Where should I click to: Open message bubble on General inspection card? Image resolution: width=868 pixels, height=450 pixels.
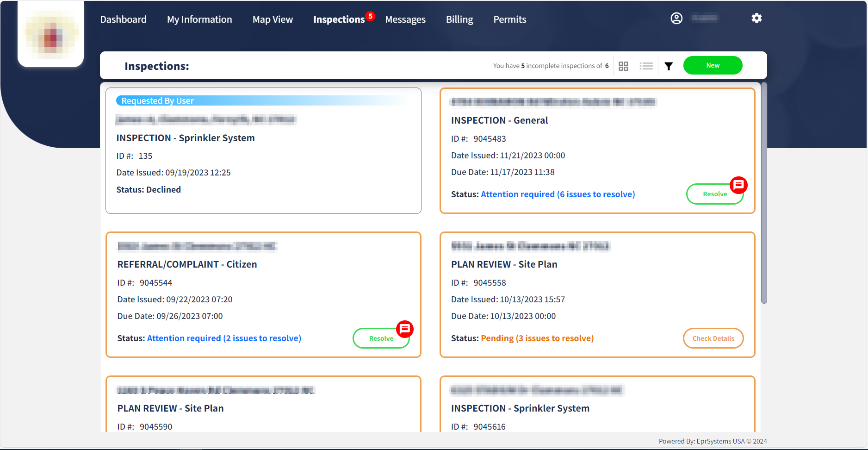(x=738, y=185)
